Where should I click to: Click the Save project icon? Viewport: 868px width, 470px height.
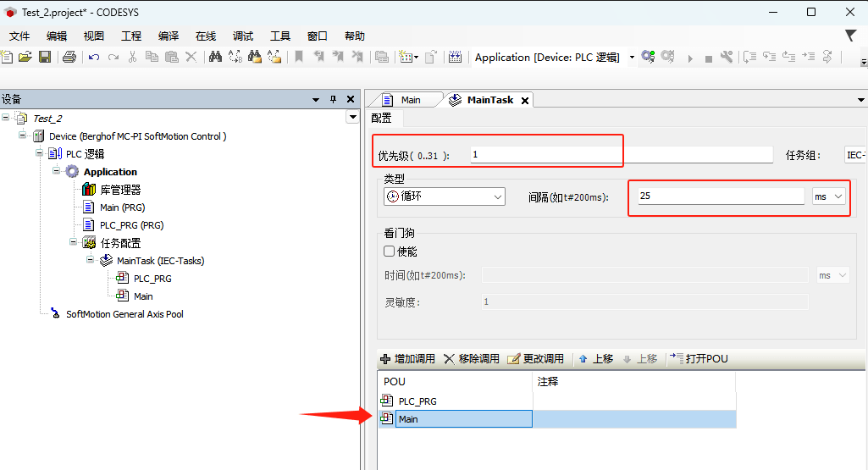[45, 57]
